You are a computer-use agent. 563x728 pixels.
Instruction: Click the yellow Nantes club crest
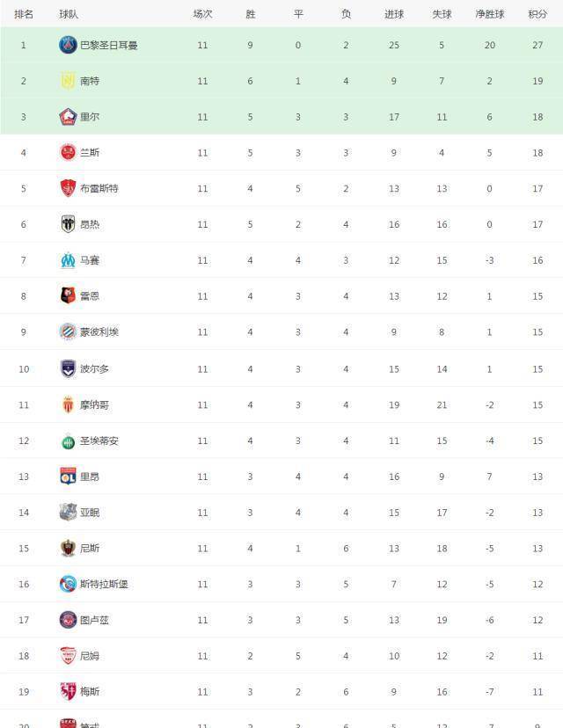point(68,81)
